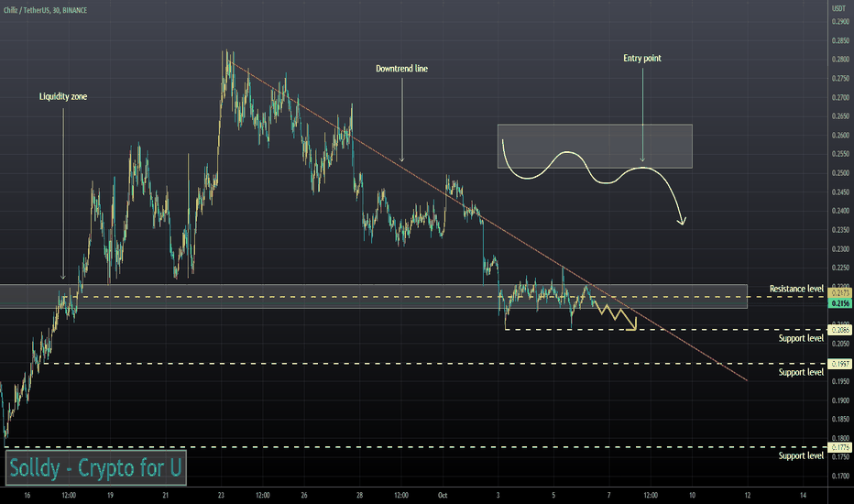Click the 0.1800 price axis label

(840, 438)
